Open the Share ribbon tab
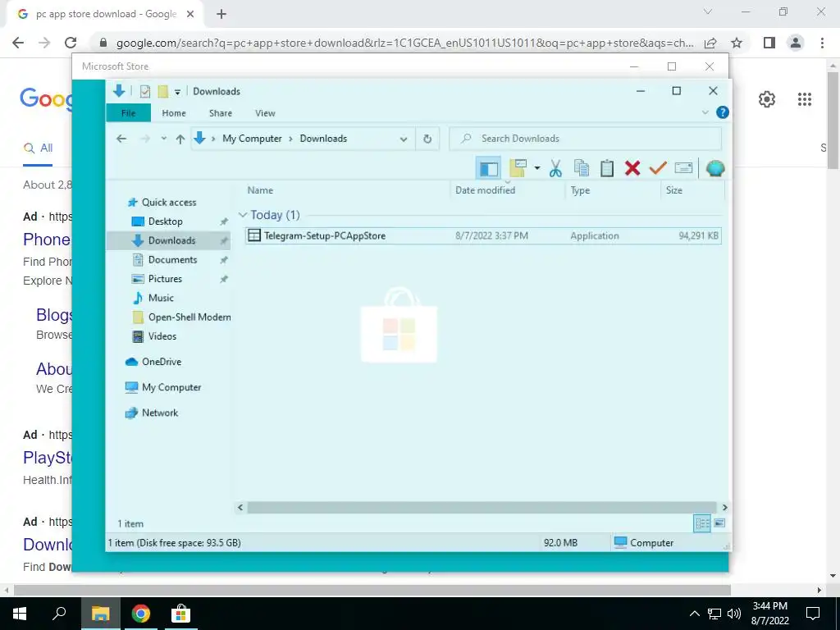Screen dimensions: 840x630 tap(220, 113)
